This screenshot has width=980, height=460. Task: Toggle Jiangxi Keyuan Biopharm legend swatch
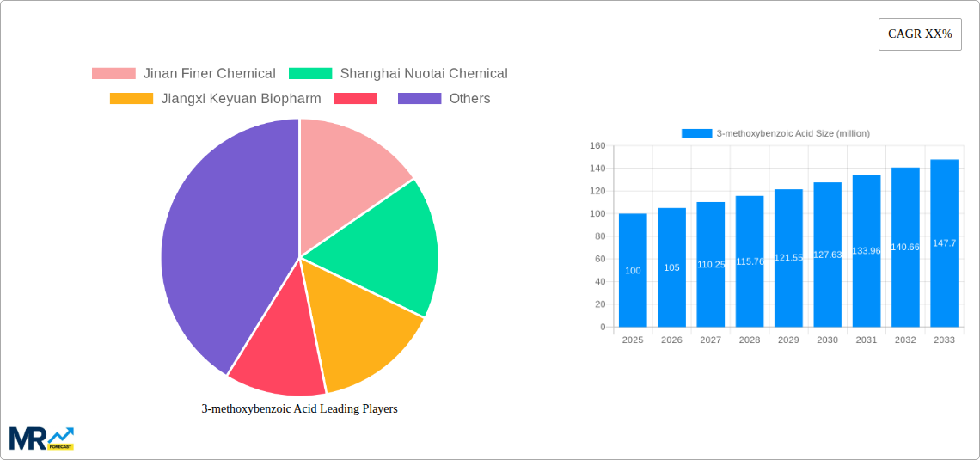pyautogui.click(x=132, y=99)
